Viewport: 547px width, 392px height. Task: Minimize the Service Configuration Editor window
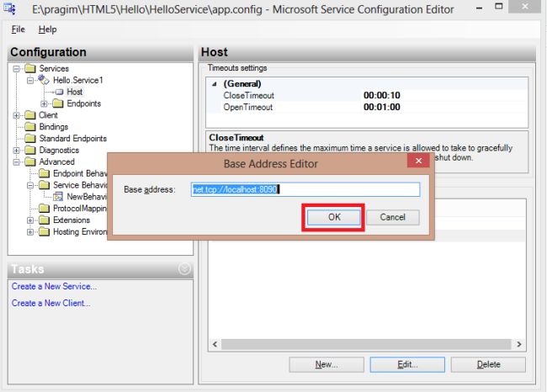pyautogui.click(x=480, y=8)
